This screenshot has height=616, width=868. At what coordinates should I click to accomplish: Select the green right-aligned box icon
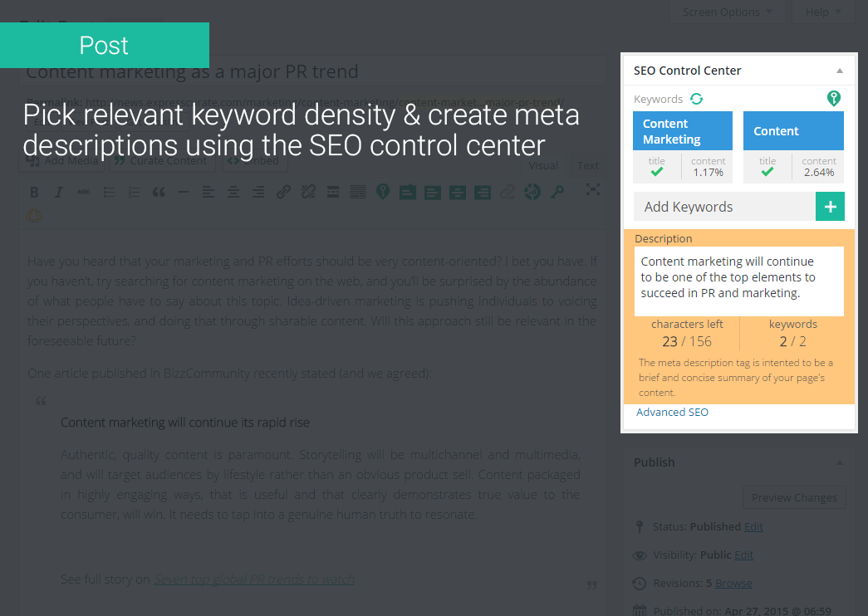tap(482, 193)
